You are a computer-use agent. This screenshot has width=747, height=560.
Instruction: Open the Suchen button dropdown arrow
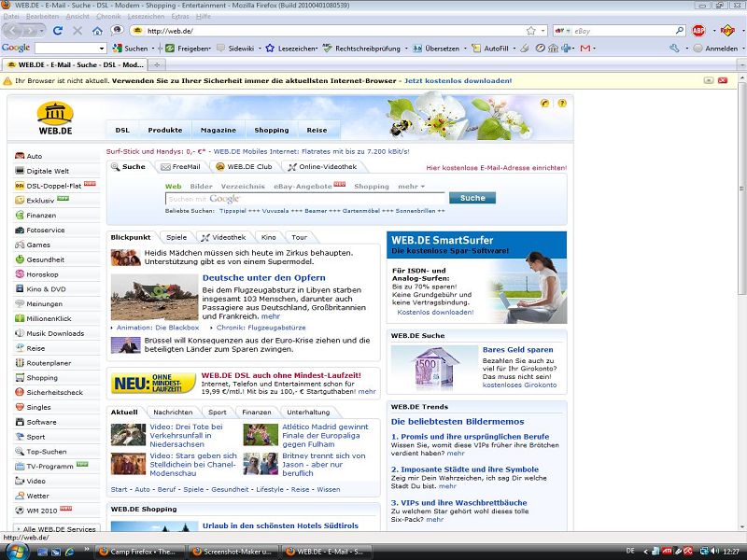click(x=153, y=49)
